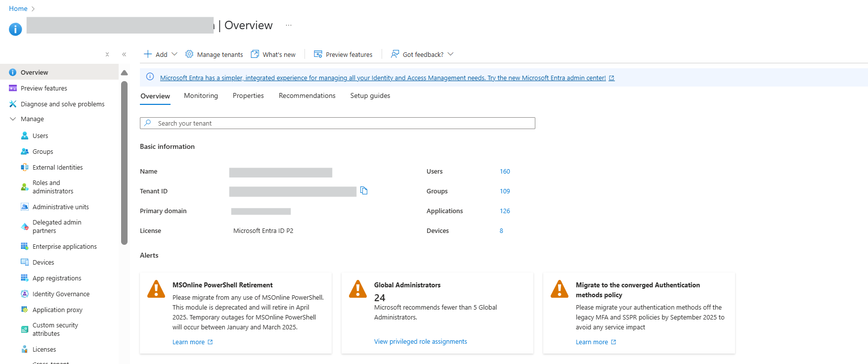Open the more options ellipsis by title
Image resolution: width=868 pixels, height=364 pixels.
pos(289,25)
